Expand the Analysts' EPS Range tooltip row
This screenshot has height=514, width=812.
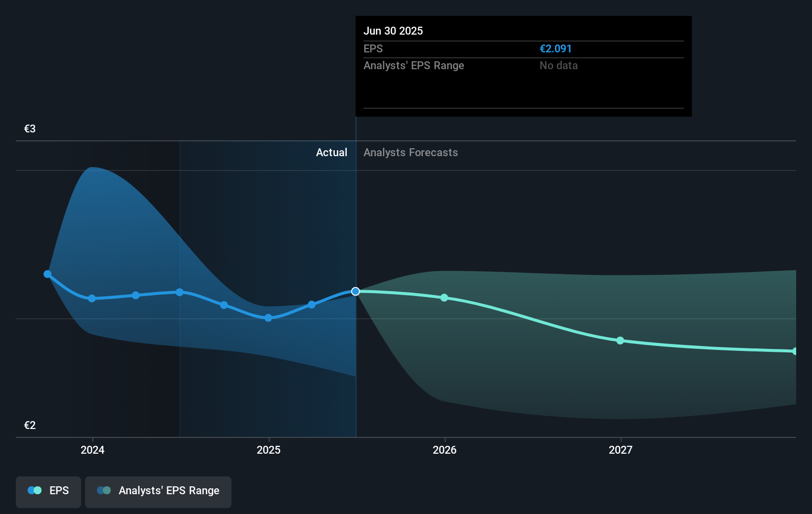pyautogui.click(x=414, y=65)
